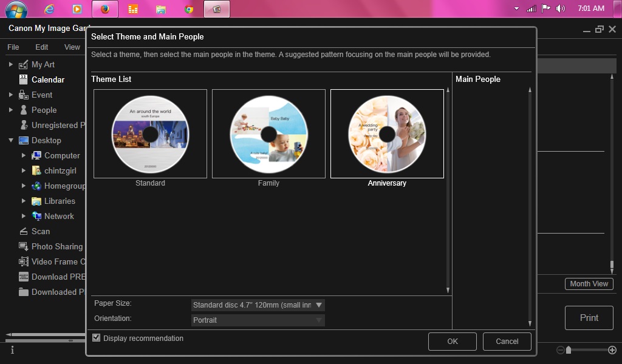This screenshot has height=364, width=622.
Task: Cancel the theme selection dialog
Action: pyautogui.click(x=507, y=341)
